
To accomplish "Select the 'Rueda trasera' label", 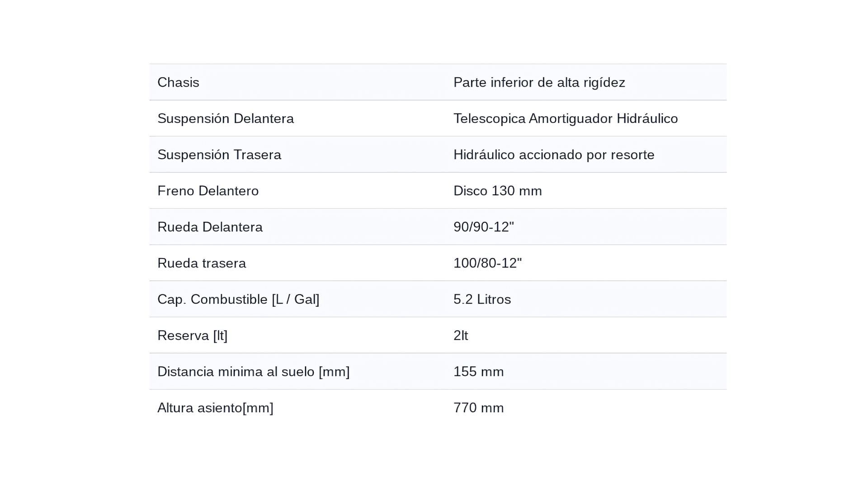I will pyautogui.click(x=202, y=263).
